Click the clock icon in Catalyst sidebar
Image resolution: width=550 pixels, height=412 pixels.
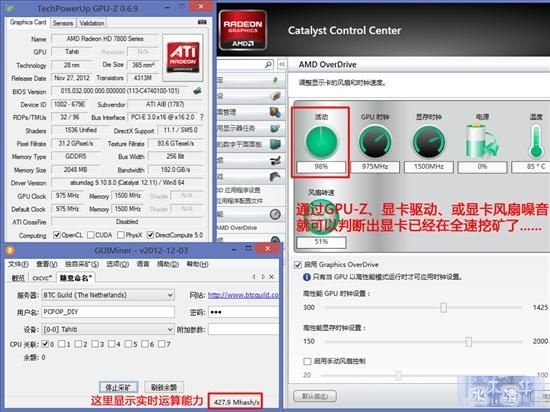click(275, 214)
